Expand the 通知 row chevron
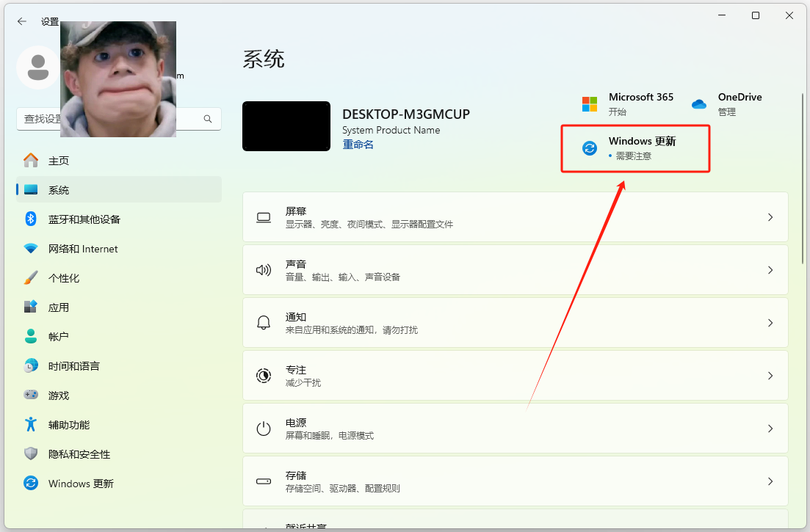810x532 pixels. [x=770, y=323]
